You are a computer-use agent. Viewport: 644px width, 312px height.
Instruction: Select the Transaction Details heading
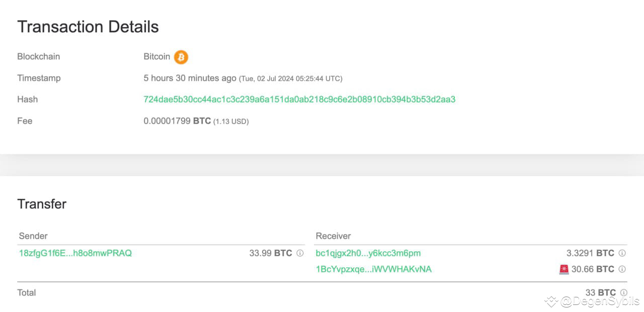(88, 27)
